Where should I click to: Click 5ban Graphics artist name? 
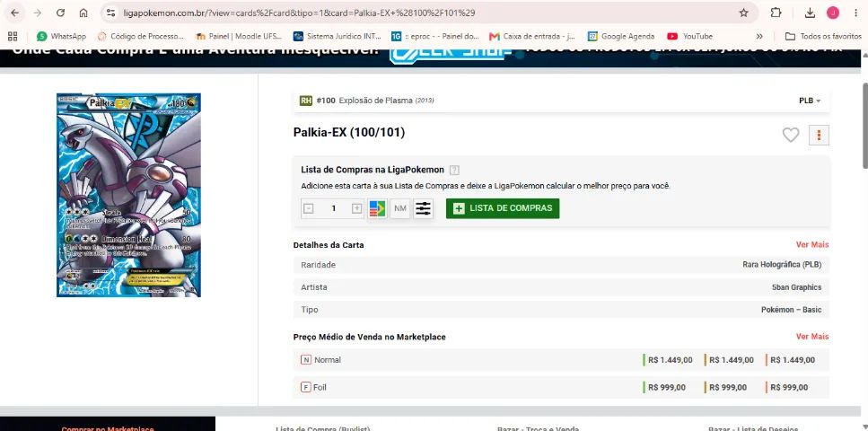[x=796, y=287]
